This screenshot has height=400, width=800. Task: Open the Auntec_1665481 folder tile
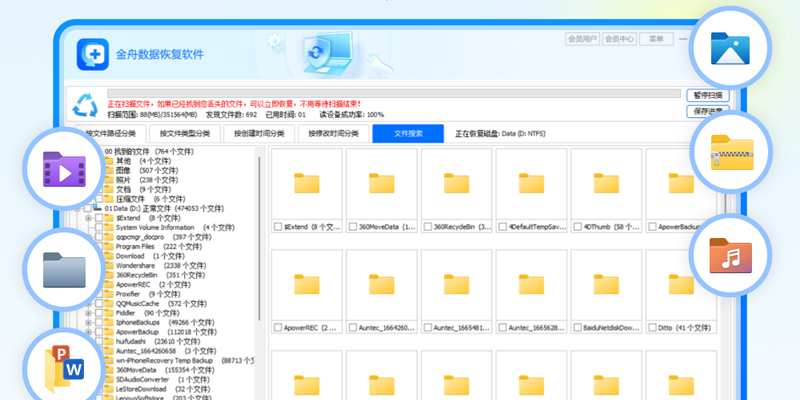coord(457,291)
